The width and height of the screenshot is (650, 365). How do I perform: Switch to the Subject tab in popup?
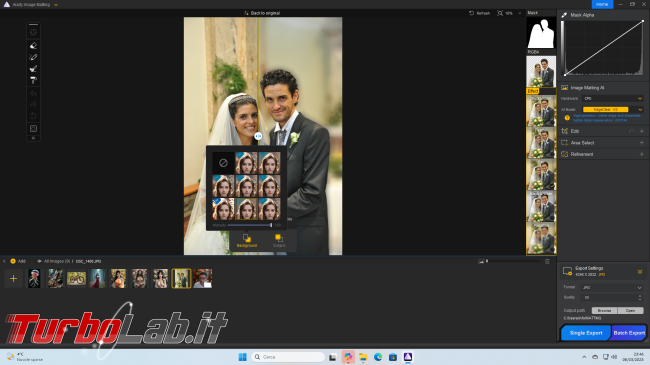(x=279, y=241)
